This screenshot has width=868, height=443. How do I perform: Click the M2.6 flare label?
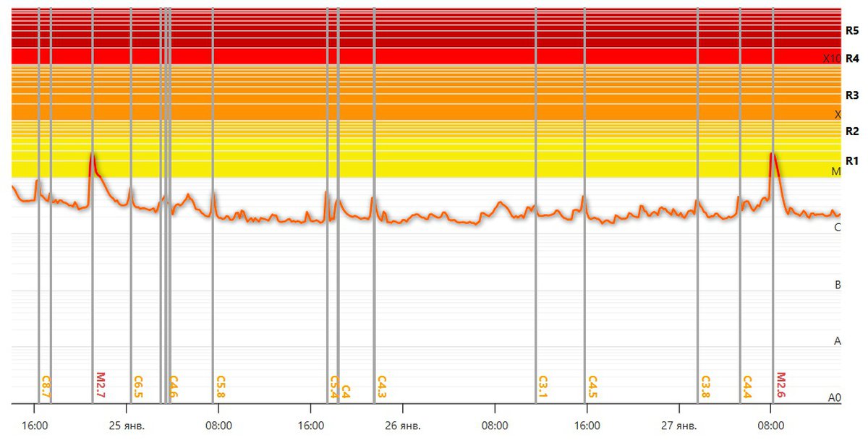pos(781,386)
